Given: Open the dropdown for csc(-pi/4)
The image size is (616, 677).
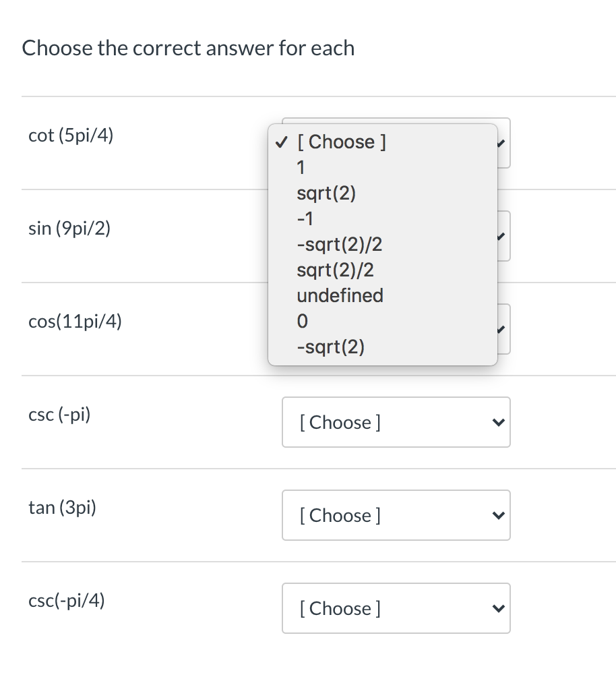Looking at the screenshot, I should tap(396, 608).
